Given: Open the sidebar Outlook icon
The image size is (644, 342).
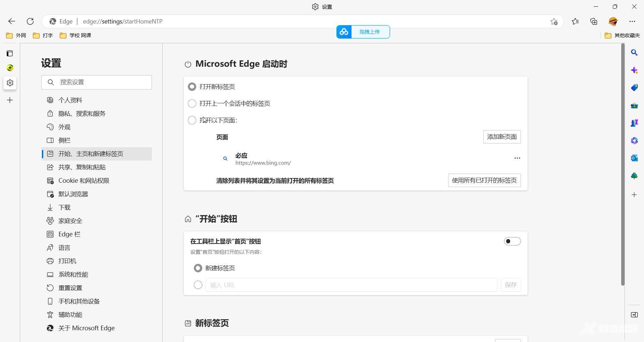Looking at the screenshot, I should tap(634, 158).
